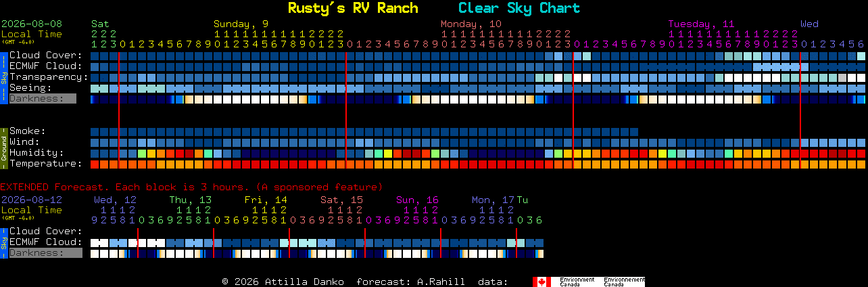The width and height of the screenshot is (868, 287).
Task: Click the red midnight line starting Sunday
Action: (119, 110)
